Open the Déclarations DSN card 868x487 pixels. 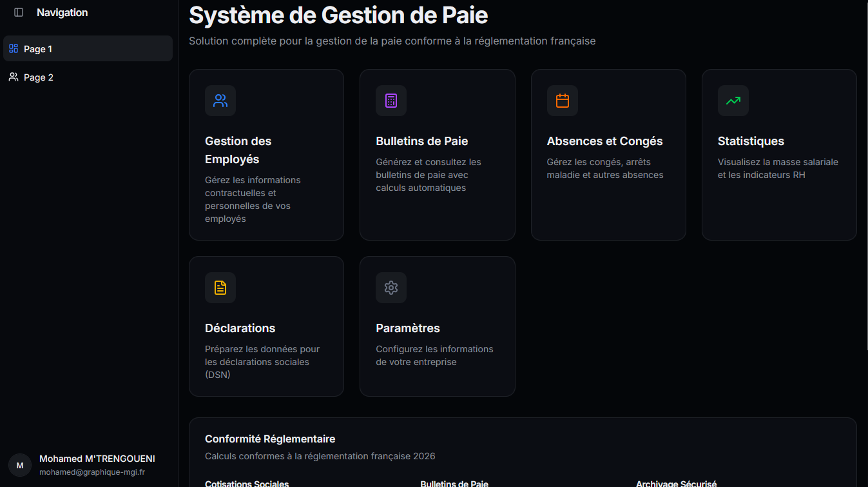coord(266,326)
